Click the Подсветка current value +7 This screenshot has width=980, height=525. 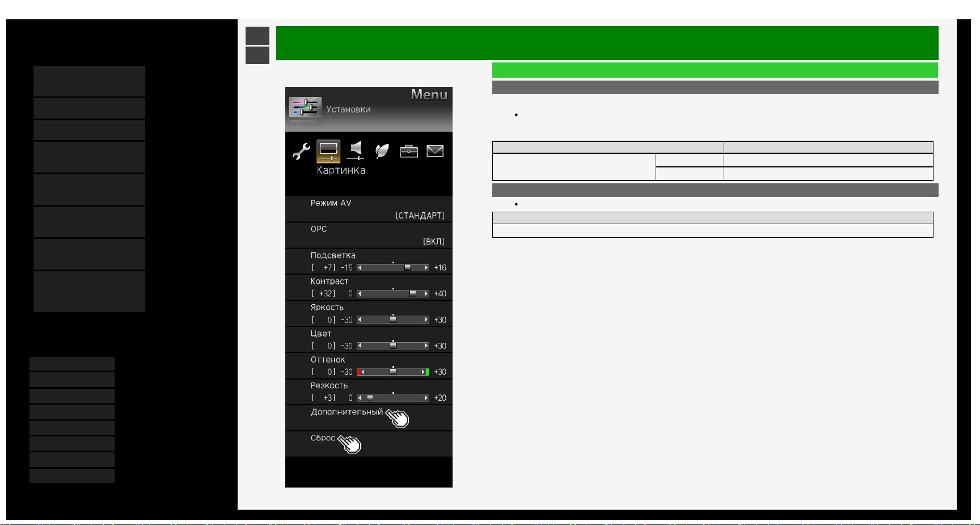(x=328, y=268)
